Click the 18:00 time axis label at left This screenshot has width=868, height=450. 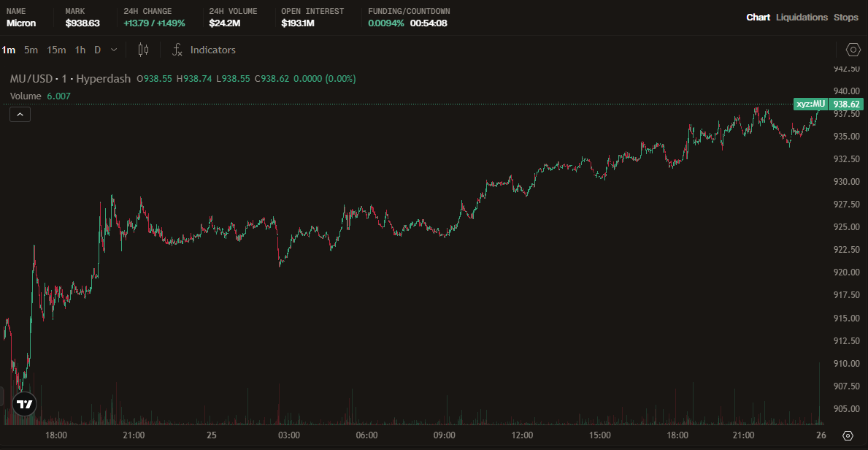point(56,435)
